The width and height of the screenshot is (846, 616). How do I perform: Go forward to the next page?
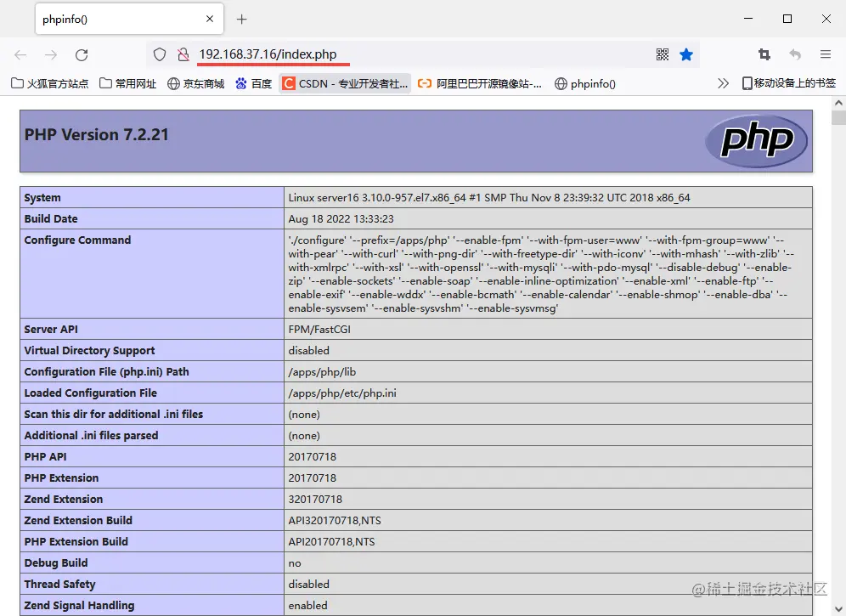51,54
